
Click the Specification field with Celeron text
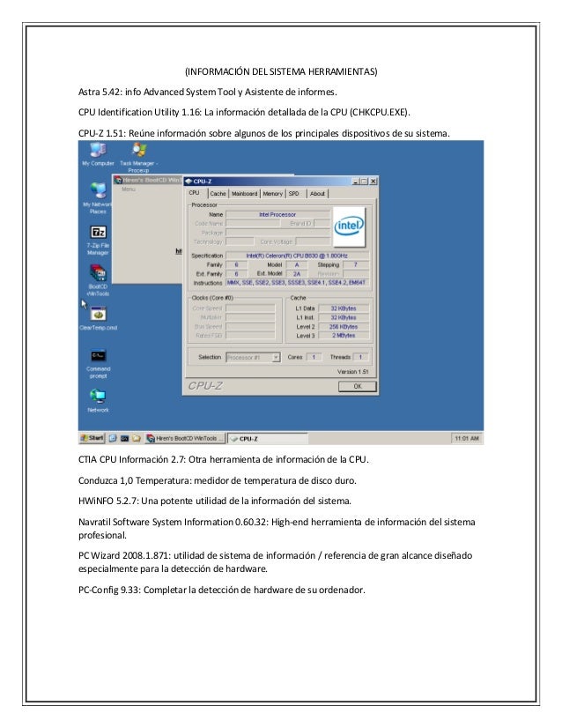pyautogui.click(x=297, y=256)
